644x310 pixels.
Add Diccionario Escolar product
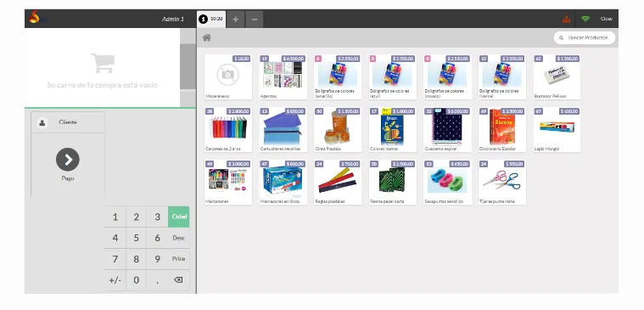coord(502,129)
